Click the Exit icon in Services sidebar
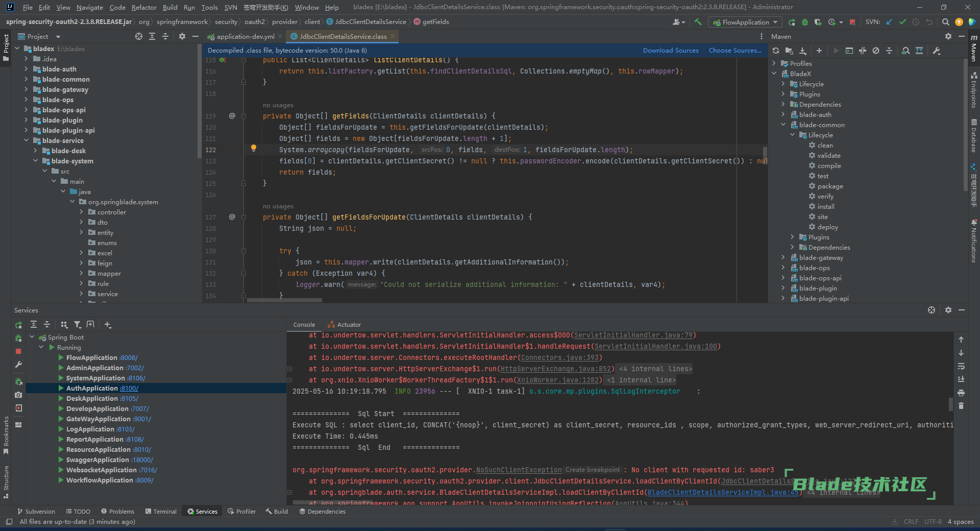The width and height of the screenshot is (980, 531). pos(18,408)
